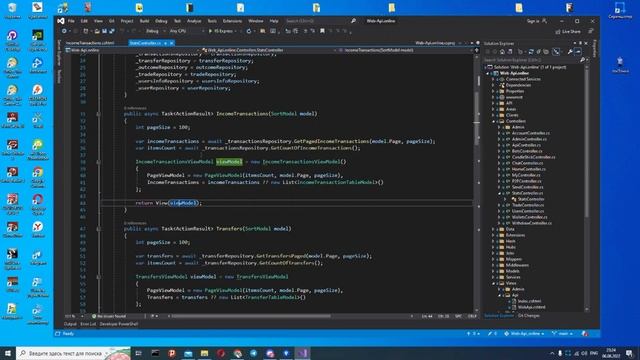The image size is (640, 360).
Task: Expand the wwwroot node
Action: click(x=493, y=97)
